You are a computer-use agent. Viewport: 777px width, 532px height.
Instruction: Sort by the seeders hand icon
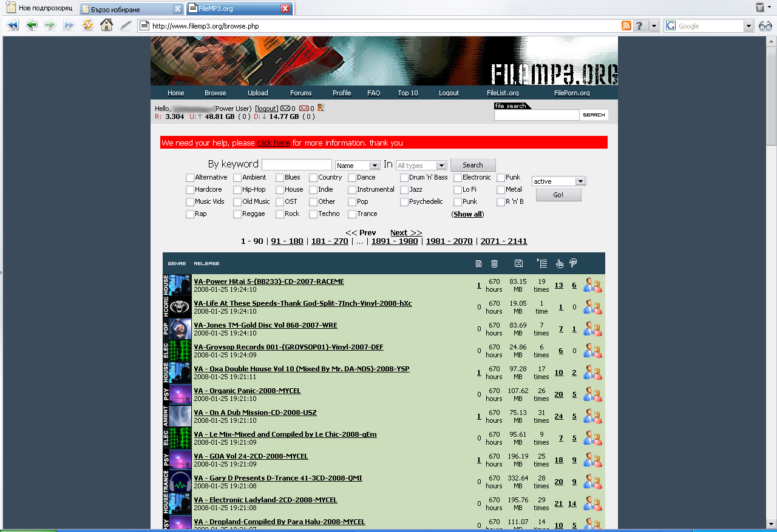[x=560, y=263]
